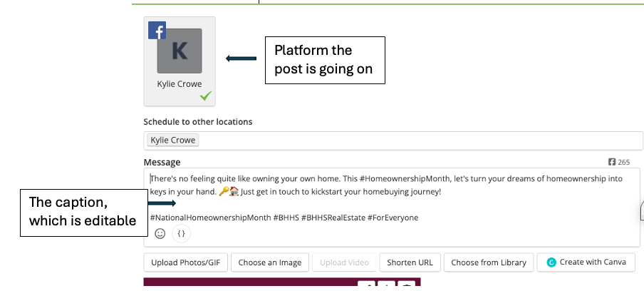Click the Facebook character count icon
Screen dimensions: 644x291
(x=612, y=162)
